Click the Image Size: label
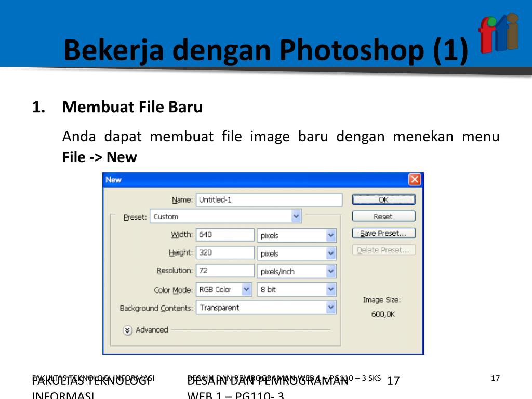 coord(382,300)
